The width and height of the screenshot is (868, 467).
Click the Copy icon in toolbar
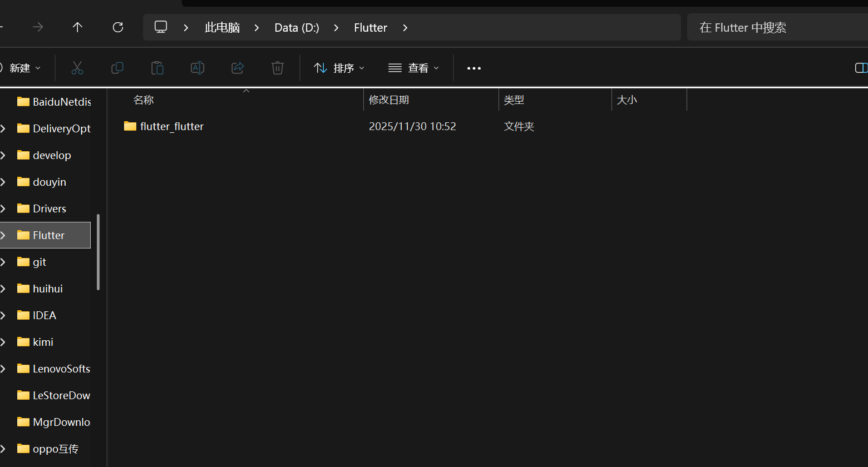point(117,68)
